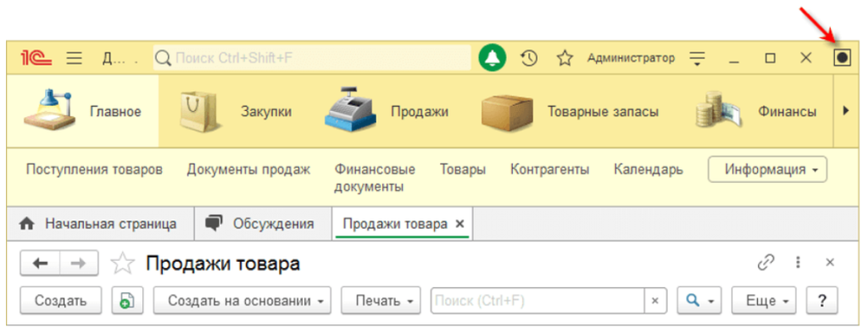
Task: Open magnifier search dropdown button
Action: pyautogui.click(x=699, y=300)
